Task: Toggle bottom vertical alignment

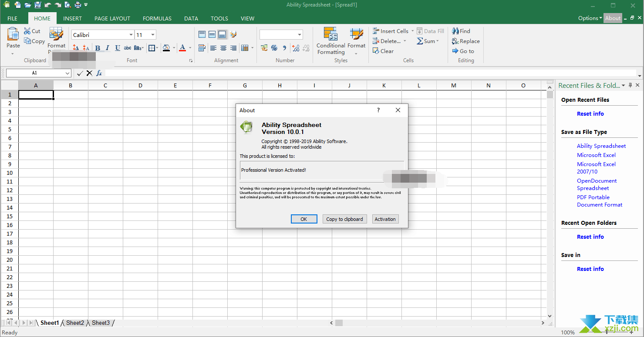Action: 222,34
